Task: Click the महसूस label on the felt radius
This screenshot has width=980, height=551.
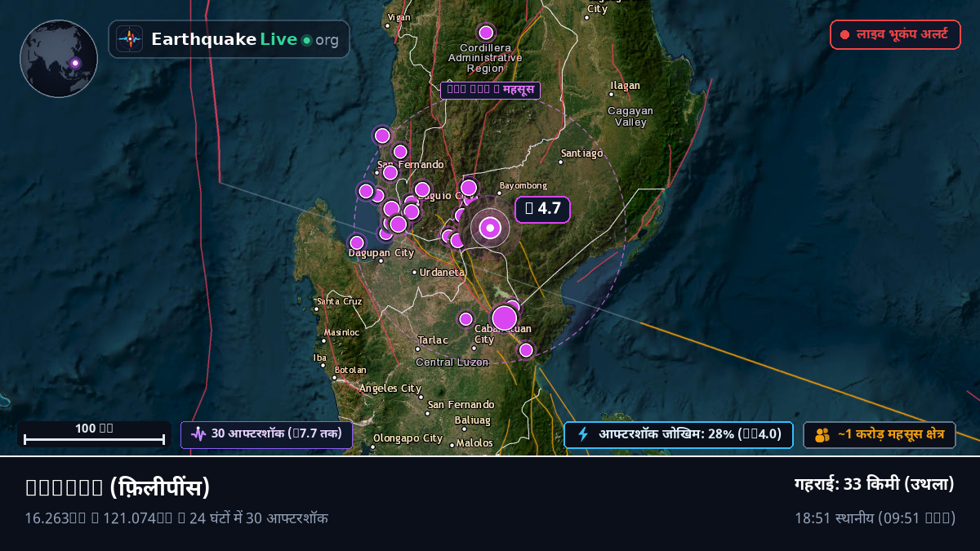Action: click(x=490, y=91)
